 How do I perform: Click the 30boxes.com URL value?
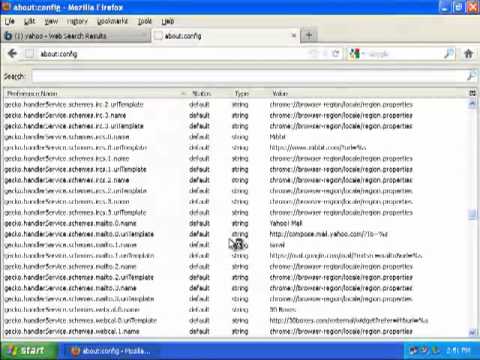pos(349,320)
